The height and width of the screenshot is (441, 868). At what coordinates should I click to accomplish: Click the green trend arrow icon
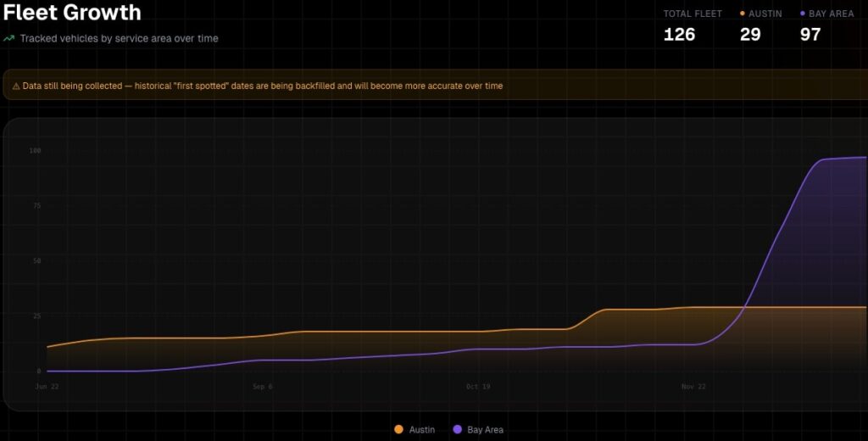(x=9, y=38)
